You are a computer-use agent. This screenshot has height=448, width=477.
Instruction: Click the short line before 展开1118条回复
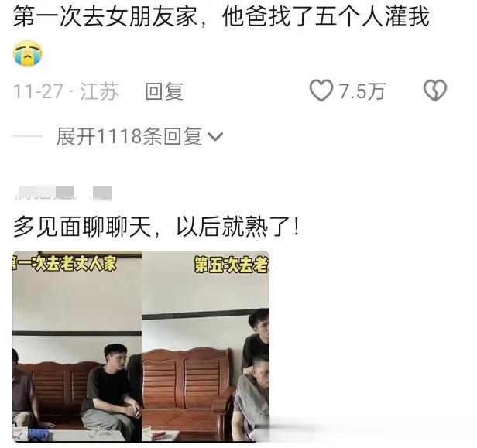point(28,136)
